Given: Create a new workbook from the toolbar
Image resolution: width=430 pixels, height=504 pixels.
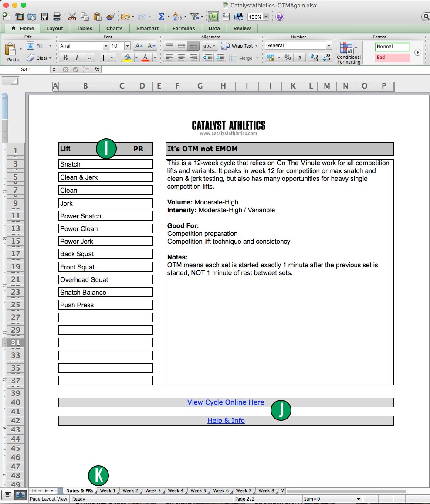Looking at the screenshot, I should coord(6,17).
